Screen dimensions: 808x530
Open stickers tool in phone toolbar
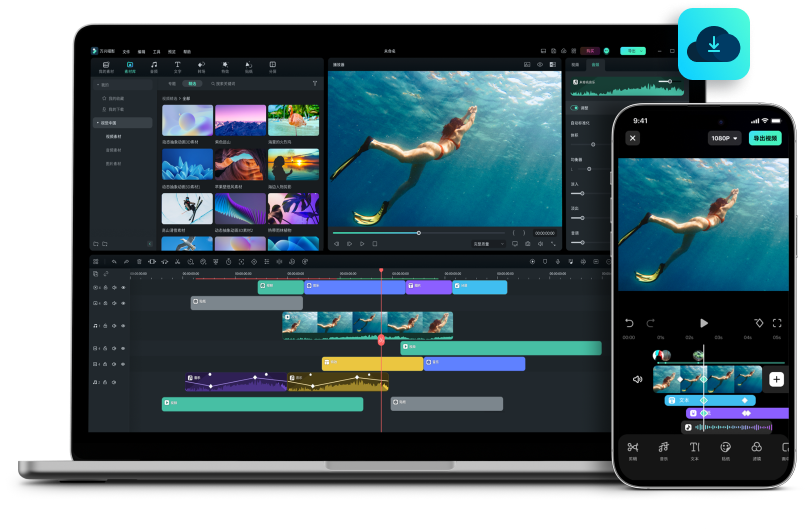pos(725,448)
